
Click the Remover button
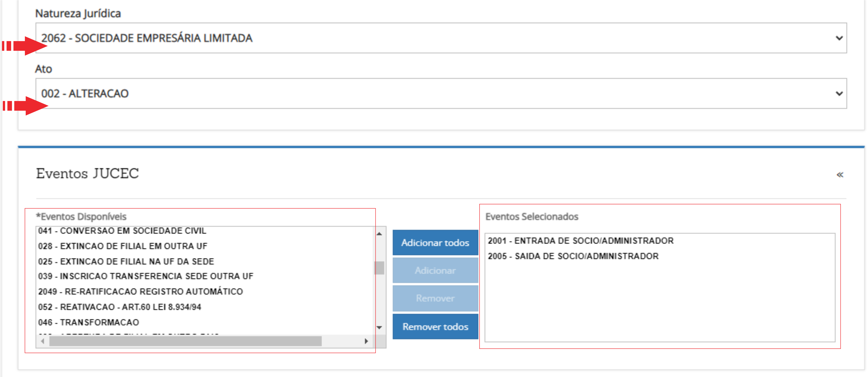(435, 299)
